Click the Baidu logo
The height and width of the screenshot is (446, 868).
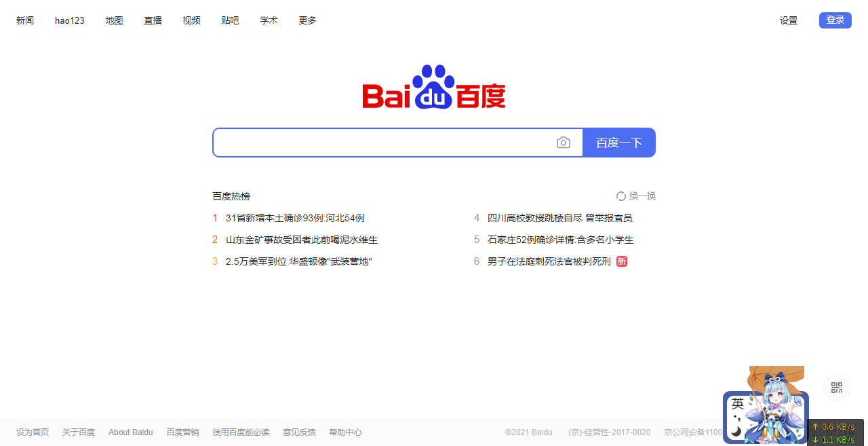434,87
